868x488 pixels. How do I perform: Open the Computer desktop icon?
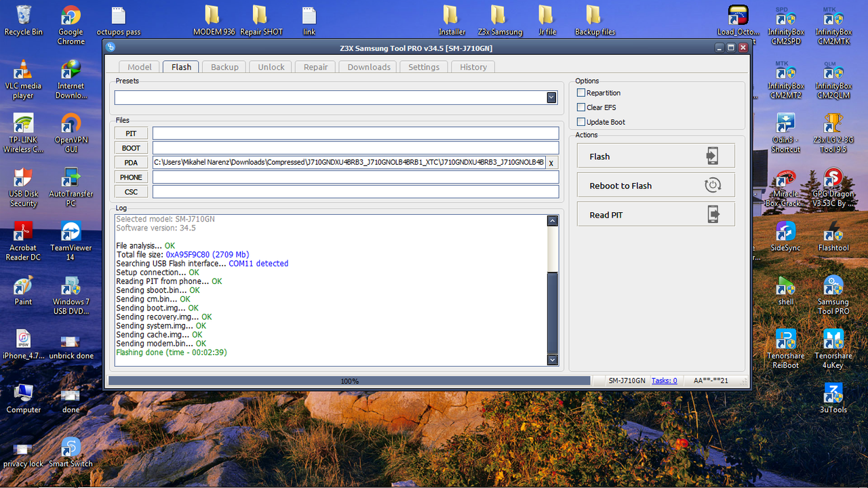point(23,398)
